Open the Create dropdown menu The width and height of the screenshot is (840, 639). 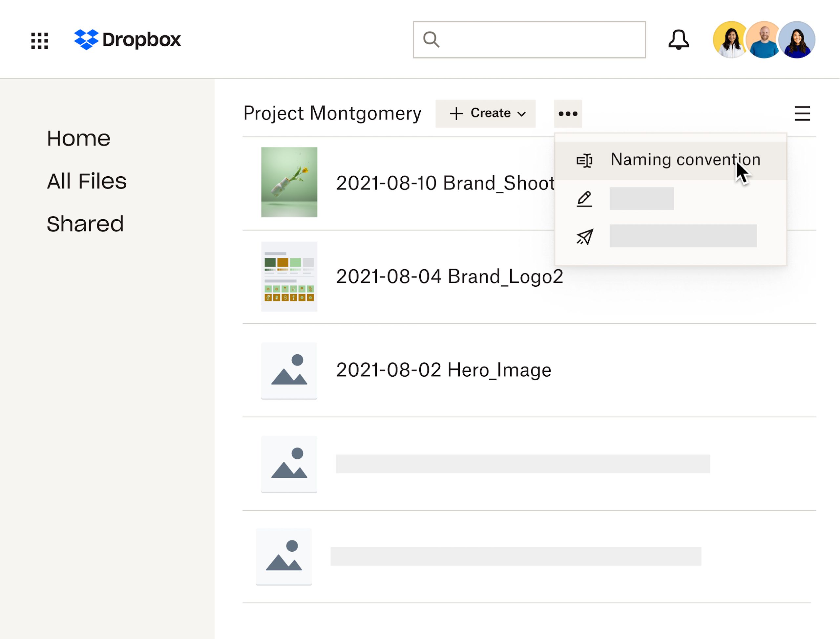point(486,113)
